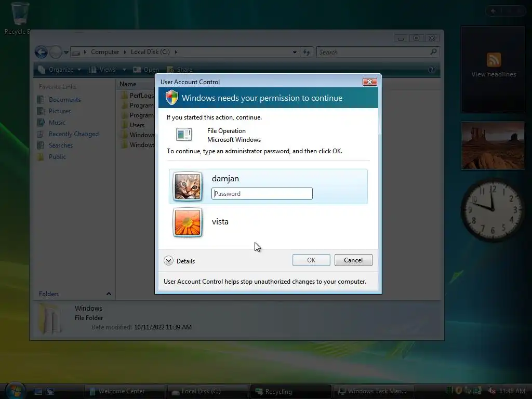Screen dimensions: 532x399
Task: Open recent pages dropdown in Explorer
Action: click(x=66, y=52)
